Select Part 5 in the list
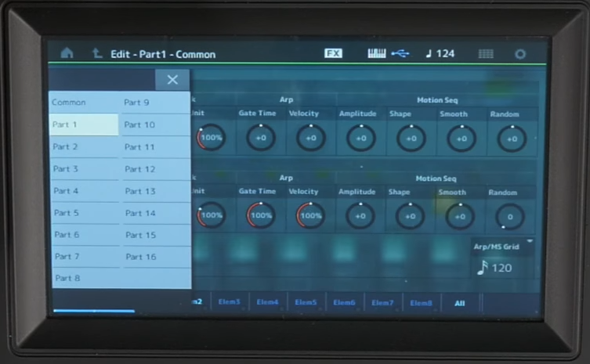The height and width of the screenshot is (364, 590). coord(86,213)
